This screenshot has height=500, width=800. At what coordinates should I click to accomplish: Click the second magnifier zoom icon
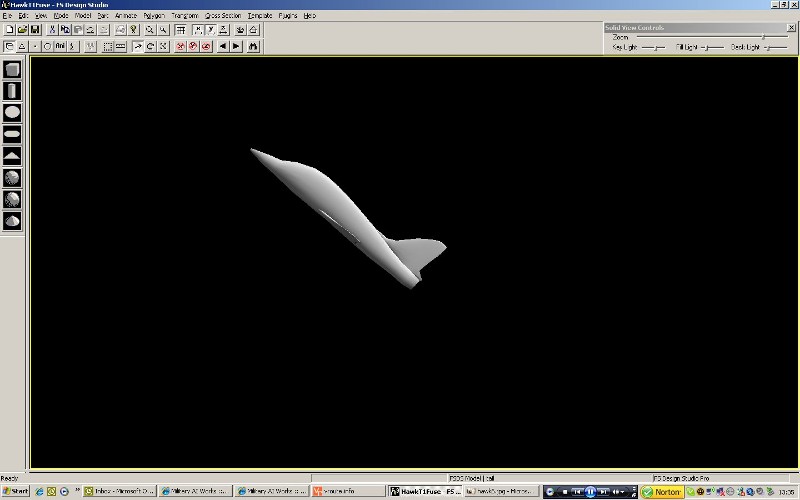(163, 30)
